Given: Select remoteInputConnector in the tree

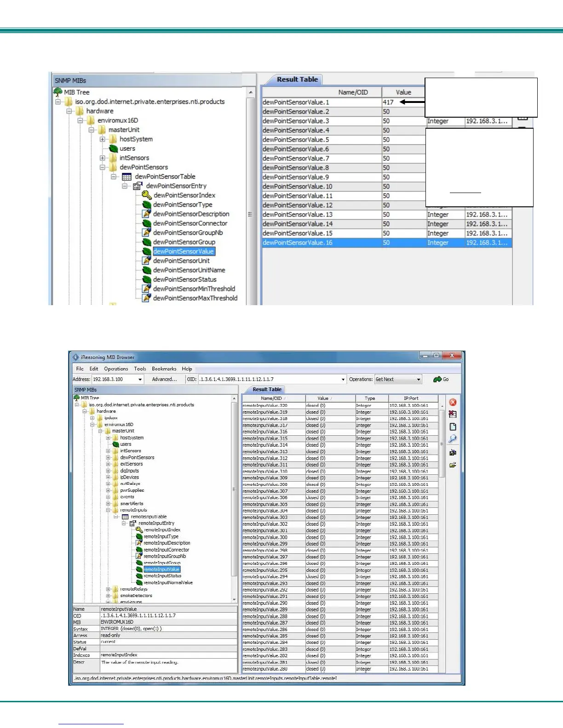Looking at the screenshot, I should [167, 550].
